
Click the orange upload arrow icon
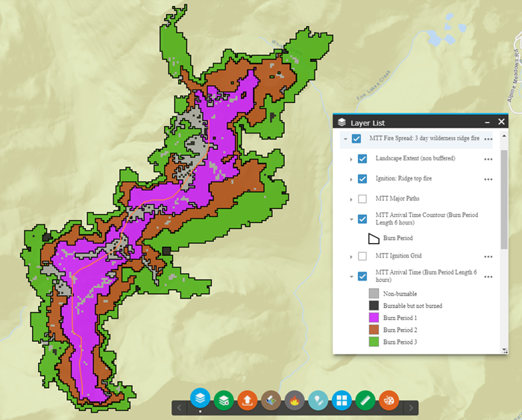click(248, 400)
